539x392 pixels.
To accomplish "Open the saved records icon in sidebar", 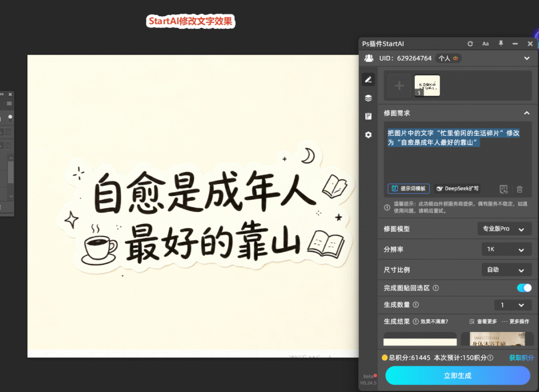I will [368, 116].
